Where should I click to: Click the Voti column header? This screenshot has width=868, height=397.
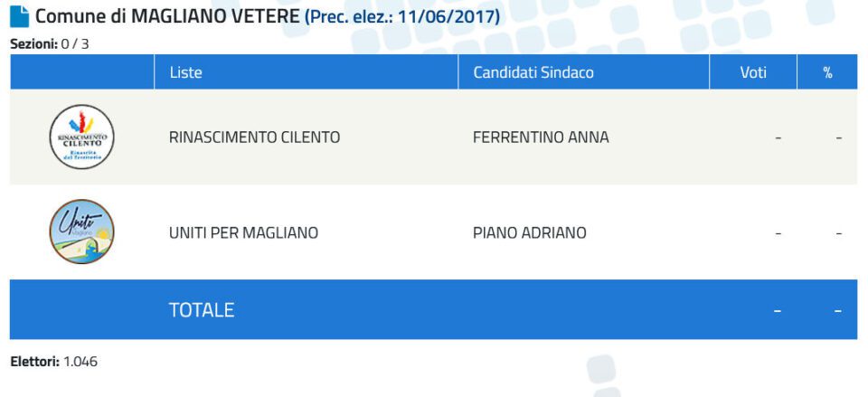753,72
